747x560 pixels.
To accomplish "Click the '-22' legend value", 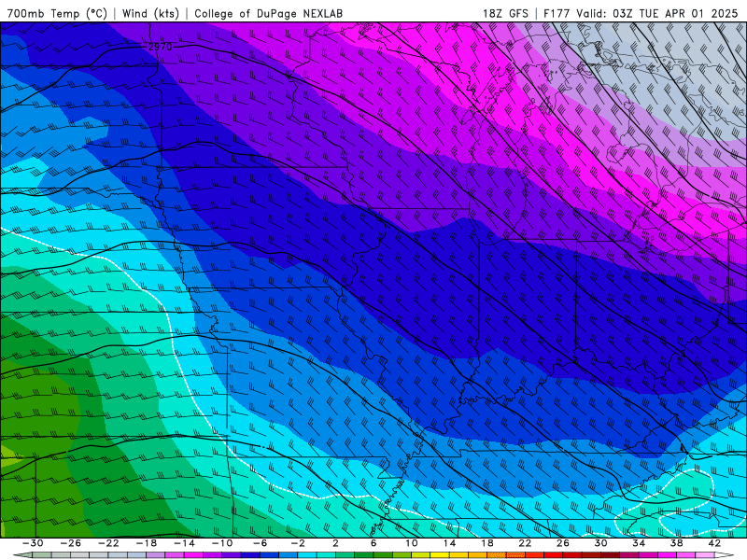I will (108, 543).
